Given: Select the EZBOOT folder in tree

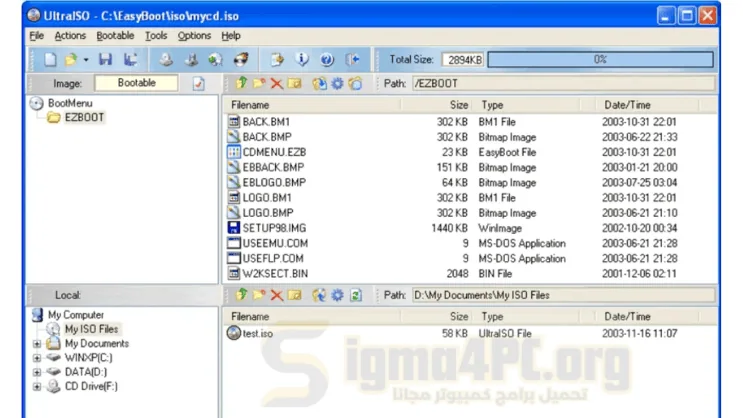Looking at the screenshot, I should [84, 117].
